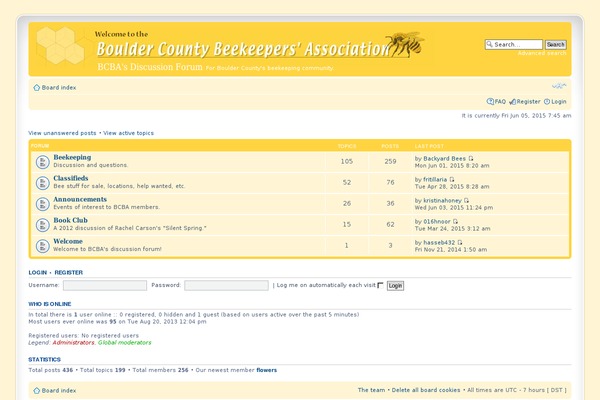
Task: Click the REGISTER heading link
Action: coord(68,273)
